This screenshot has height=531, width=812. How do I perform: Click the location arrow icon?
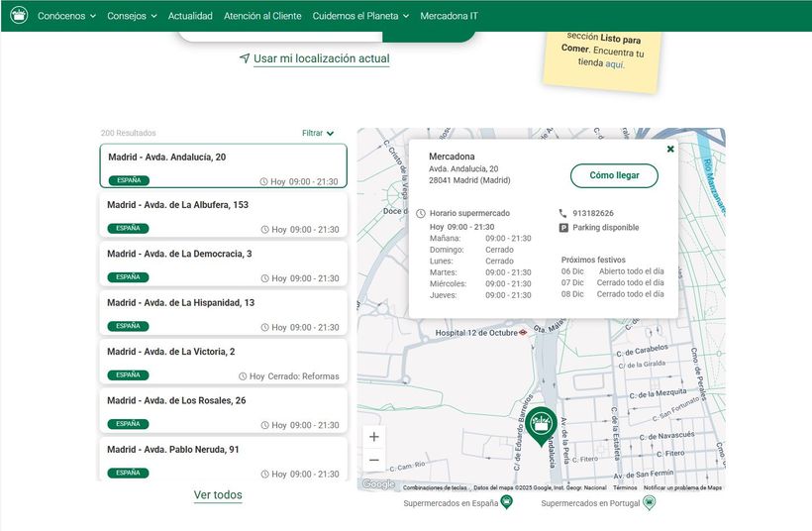pyautogui.click(x=245, y=58)
